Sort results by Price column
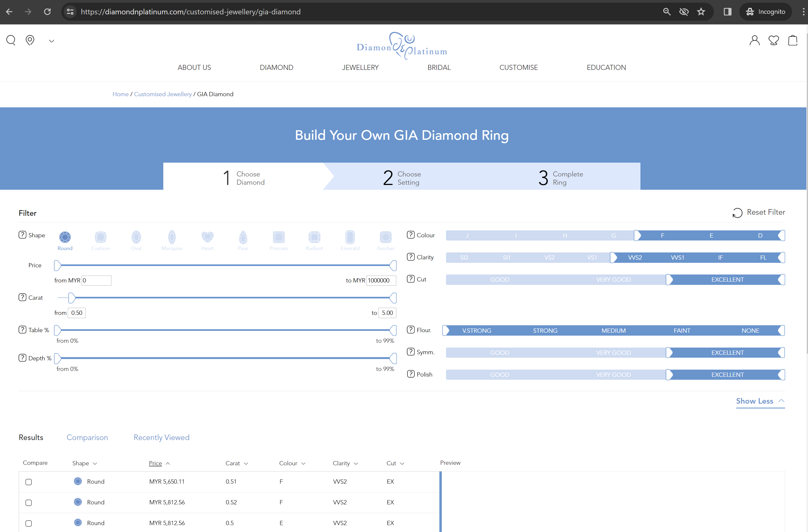Image resolution: width=808 pixels, height=532 pixels. coord(159,463)
